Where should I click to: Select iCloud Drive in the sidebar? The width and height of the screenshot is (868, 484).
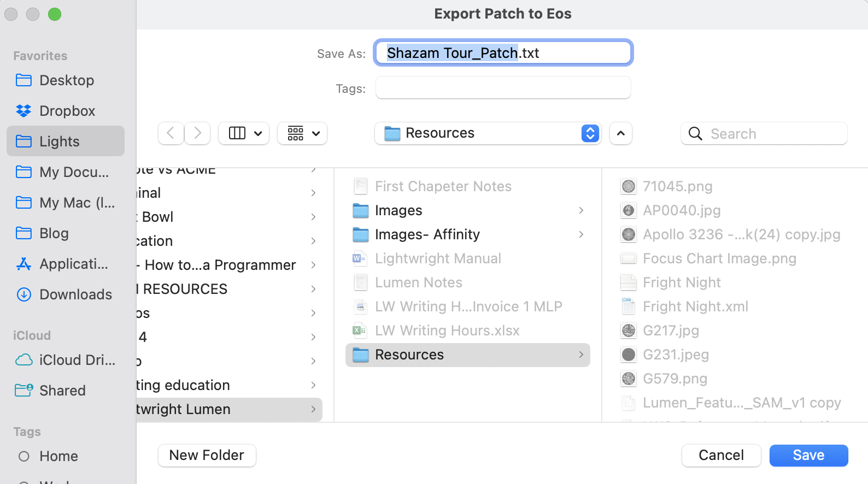[x=77, y=360]
